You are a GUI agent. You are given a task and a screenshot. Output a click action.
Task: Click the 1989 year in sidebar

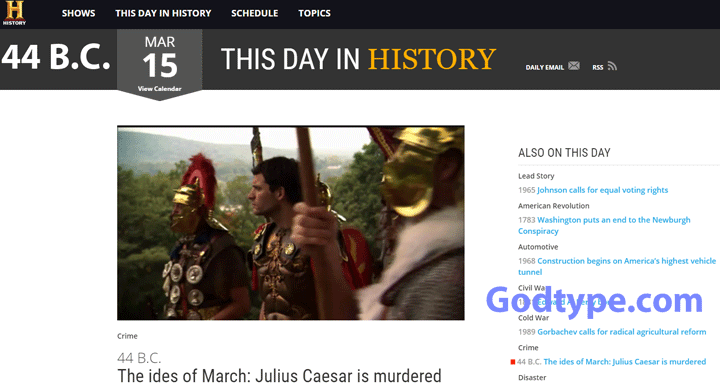point(527,332)
